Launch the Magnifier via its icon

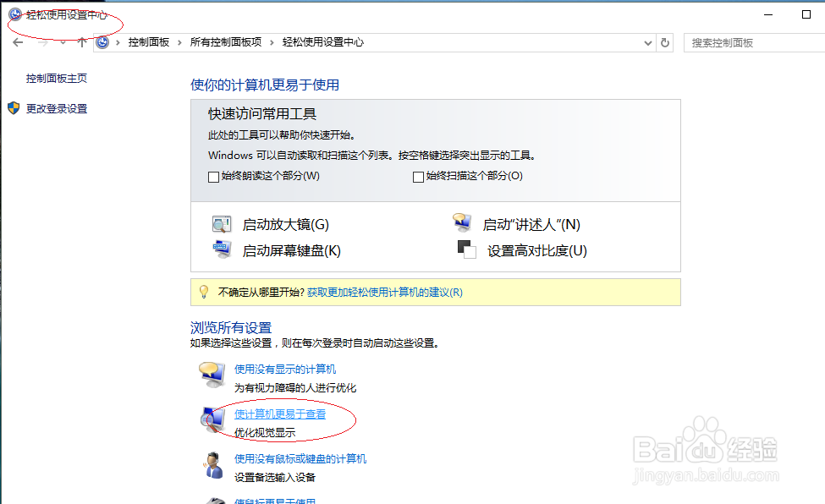coord(221,223)
